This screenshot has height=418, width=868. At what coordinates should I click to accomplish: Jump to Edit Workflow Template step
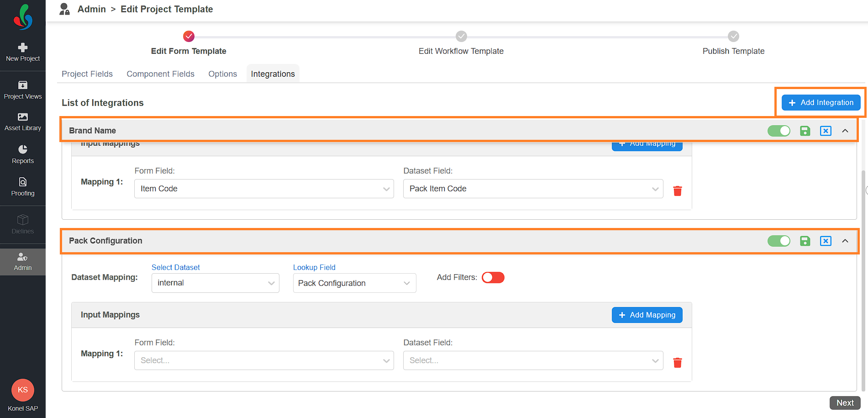click(x=461, y=37)
